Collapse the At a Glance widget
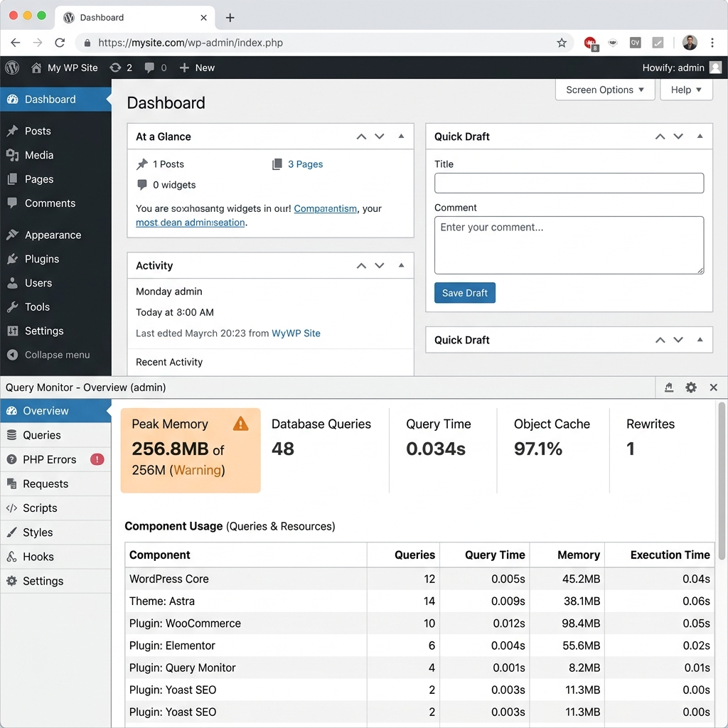The height and width of the screenshot is (728, 728). 401,136
